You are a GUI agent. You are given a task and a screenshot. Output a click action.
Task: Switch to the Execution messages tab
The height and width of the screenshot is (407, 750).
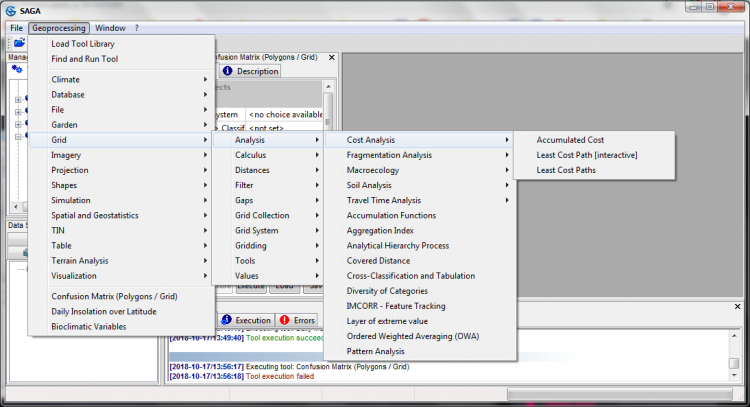click(x=246, y=320)
